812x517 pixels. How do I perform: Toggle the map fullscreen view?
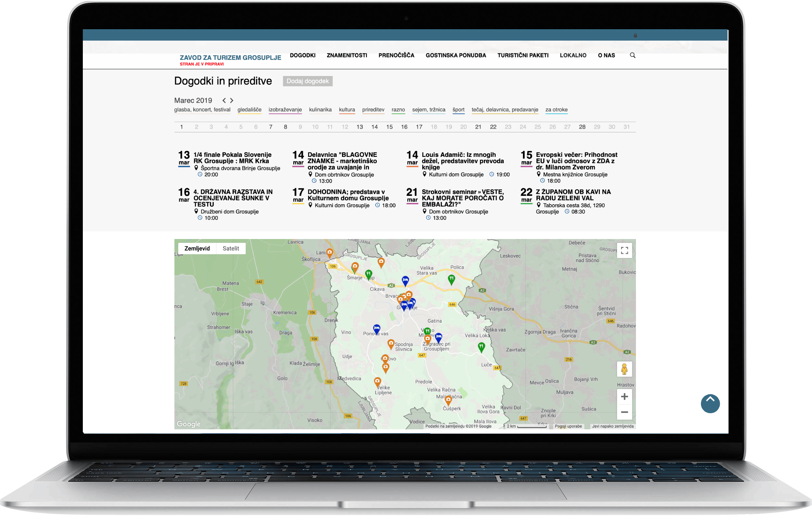[624, 251]
